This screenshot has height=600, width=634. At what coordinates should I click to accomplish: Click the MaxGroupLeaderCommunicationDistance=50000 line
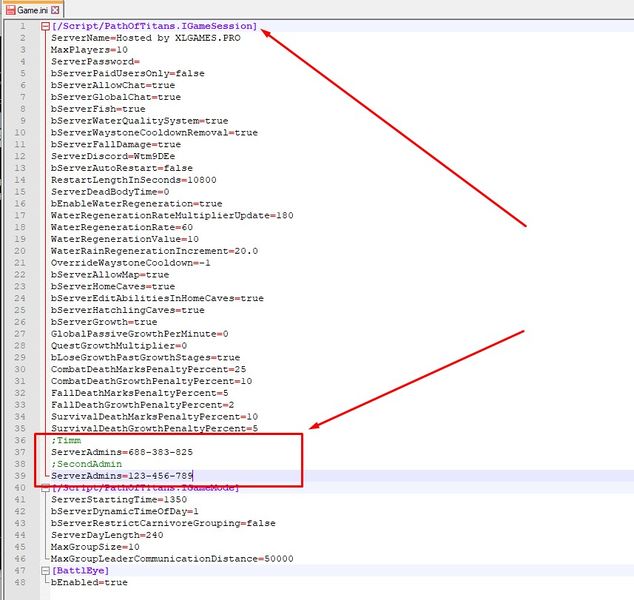pos(172,558)
